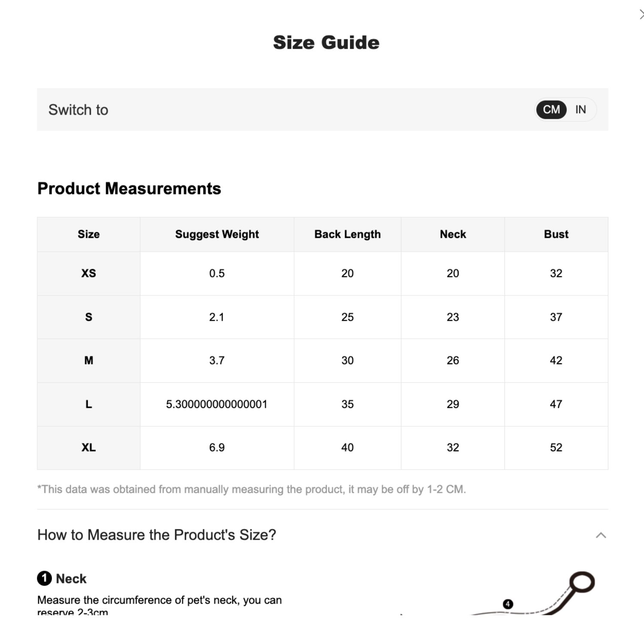Select the Suggest Weight column header

pos(217,234)
